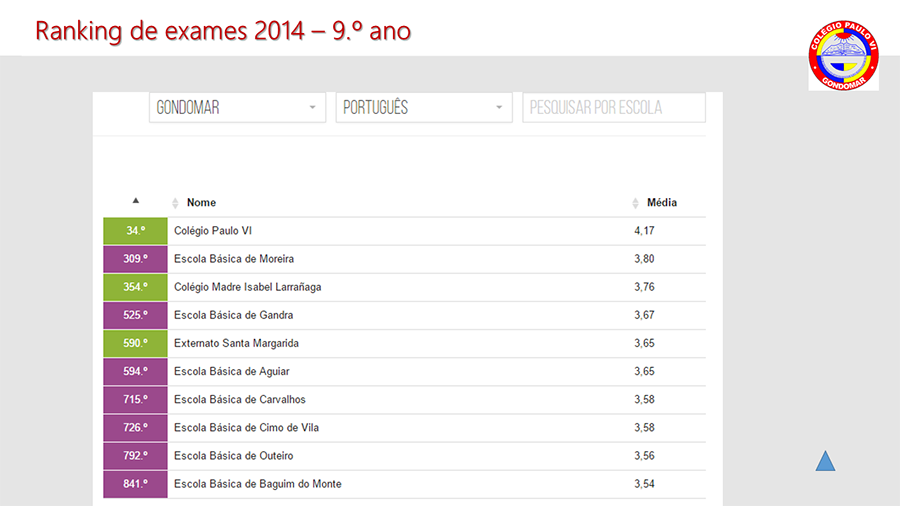900x506 pixels.
Task: Select Colégio Madre Isabel Larrañaga row
Action: tap(405, 287)
